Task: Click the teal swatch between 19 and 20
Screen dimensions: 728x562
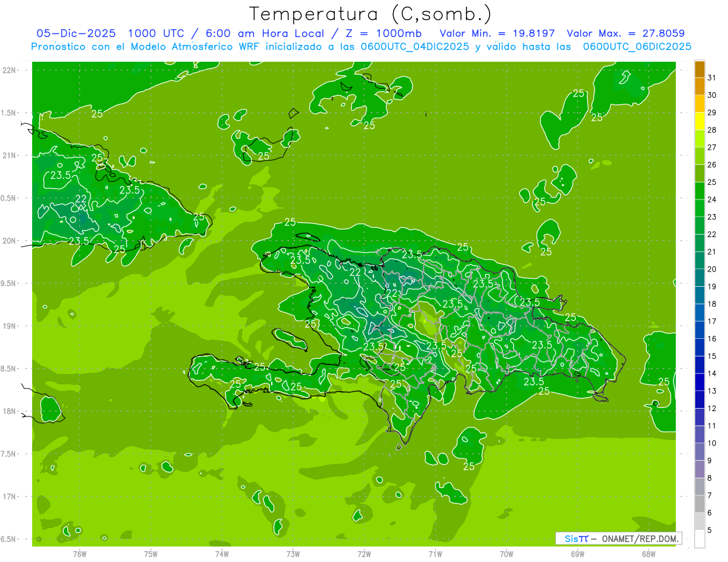Action: (x=699, y=278)
